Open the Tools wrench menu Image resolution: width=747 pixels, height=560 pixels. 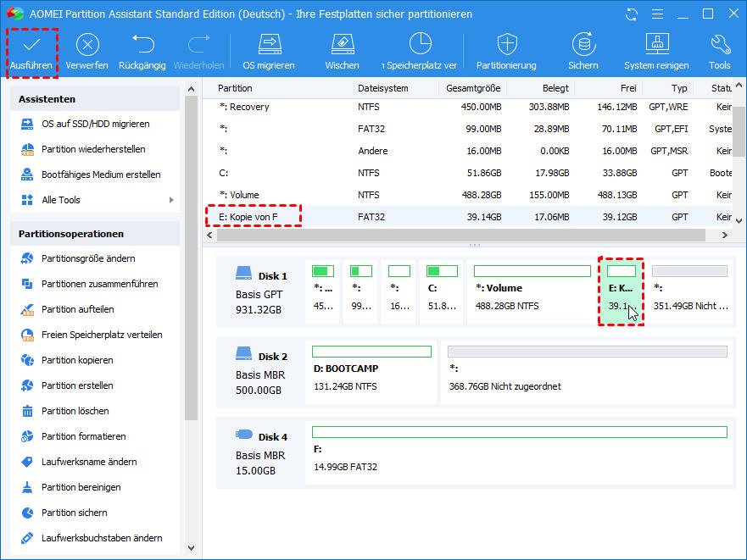tap(719, 45)
